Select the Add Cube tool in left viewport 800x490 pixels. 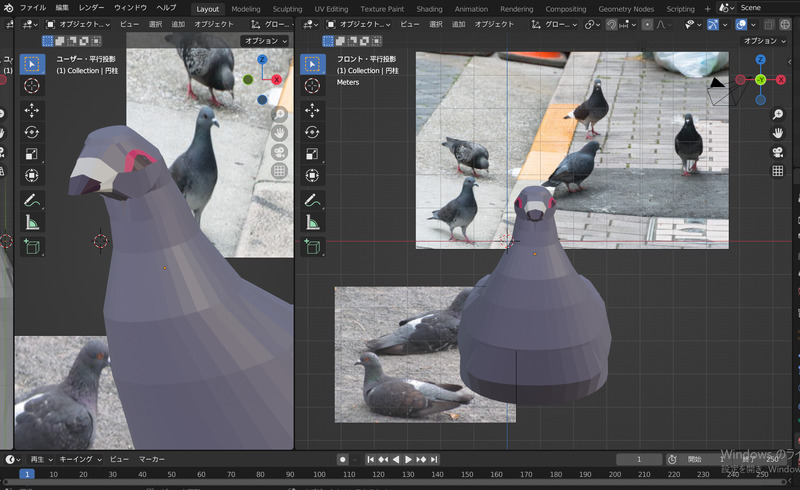(x=32, y=246)
